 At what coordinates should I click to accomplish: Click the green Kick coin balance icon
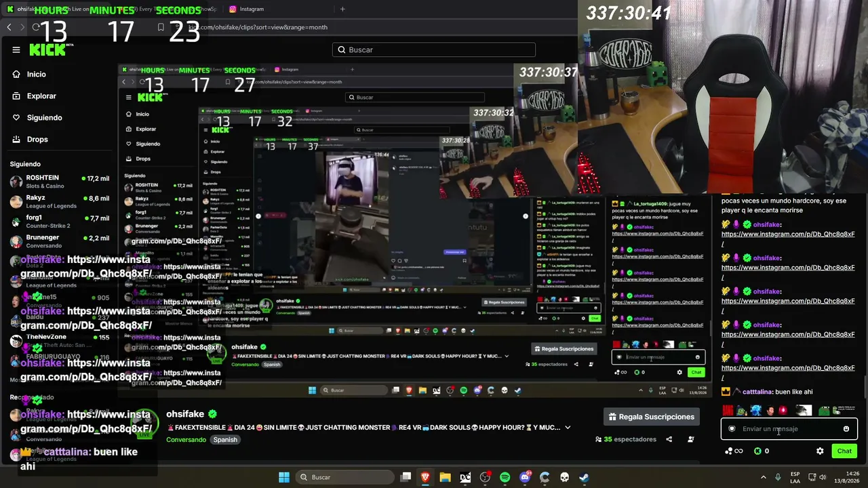(757, 451)
